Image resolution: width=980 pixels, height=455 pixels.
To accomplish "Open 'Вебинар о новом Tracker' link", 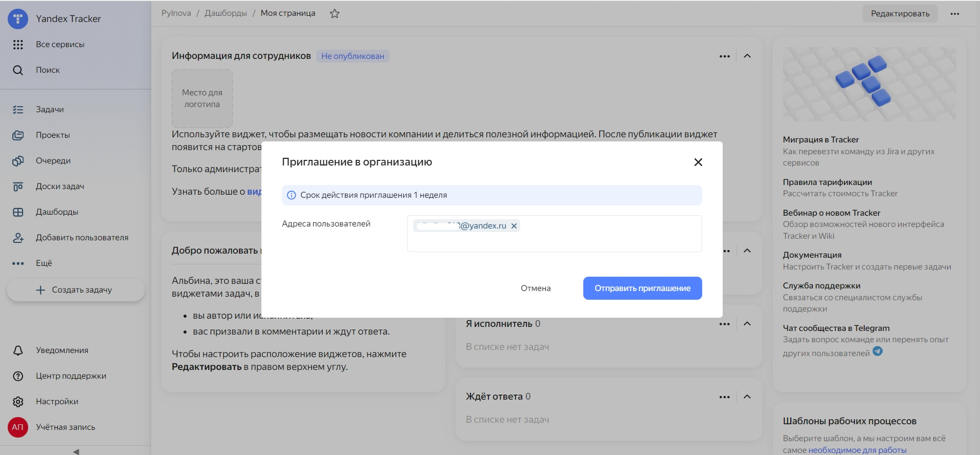I will click(831, 213).
